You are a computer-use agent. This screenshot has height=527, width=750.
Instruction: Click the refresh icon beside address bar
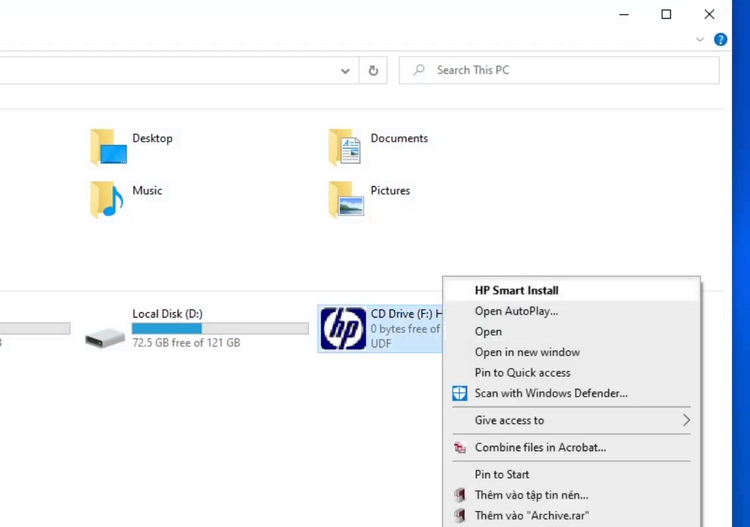point(374,71)
